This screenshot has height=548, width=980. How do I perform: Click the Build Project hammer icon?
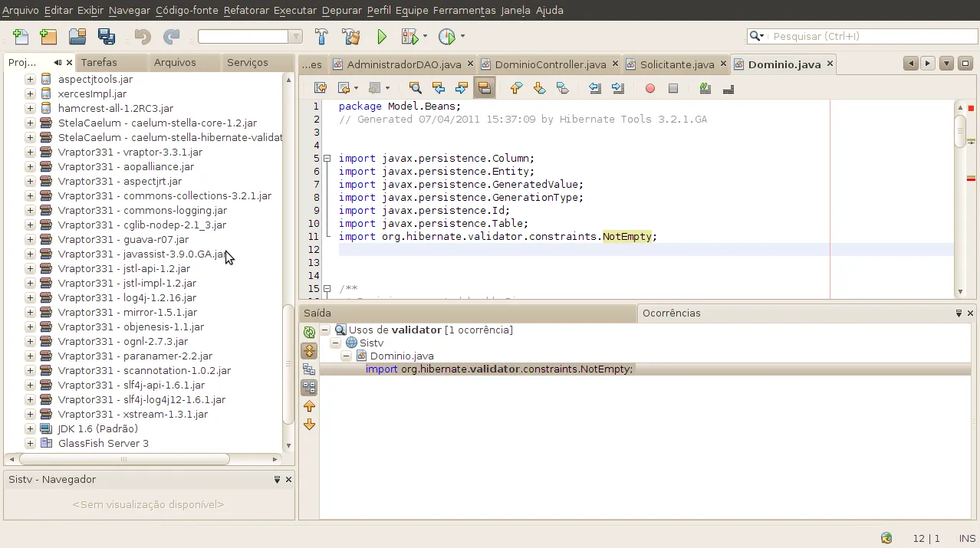pyautogui.click(x=321, y=37)
